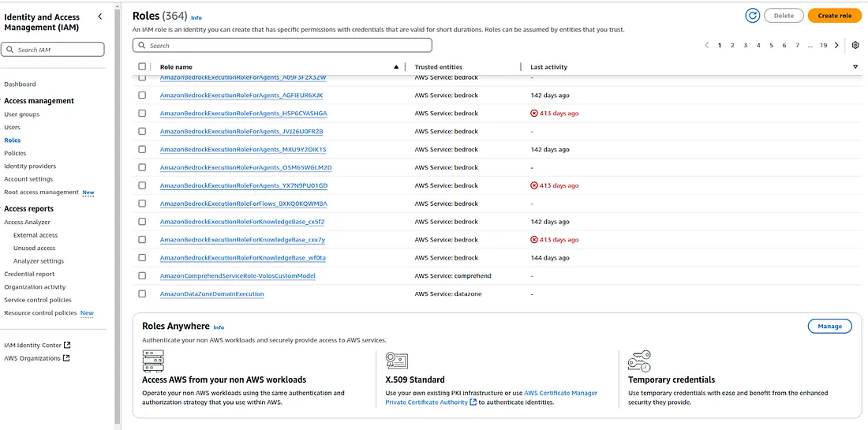Screen dimensions: 868x430
Task: Open role AmazonComprehendServiceRole-VolosCustomModel
Action: point(238,275)
